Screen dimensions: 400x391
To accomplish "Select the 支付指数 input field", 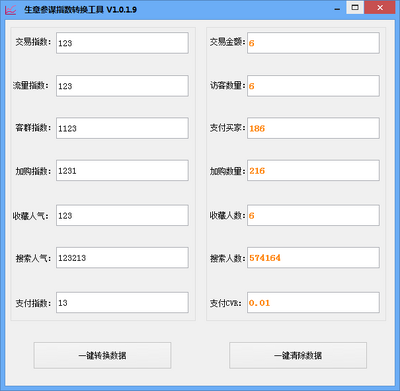I will [122, 303].
